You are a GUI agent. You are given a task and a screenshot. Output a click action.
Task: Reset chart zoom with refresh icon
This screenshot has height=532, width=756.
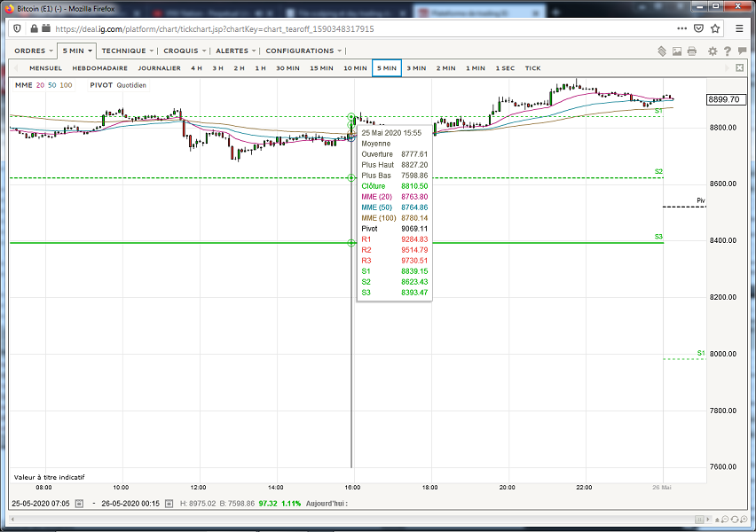point(735,520)
